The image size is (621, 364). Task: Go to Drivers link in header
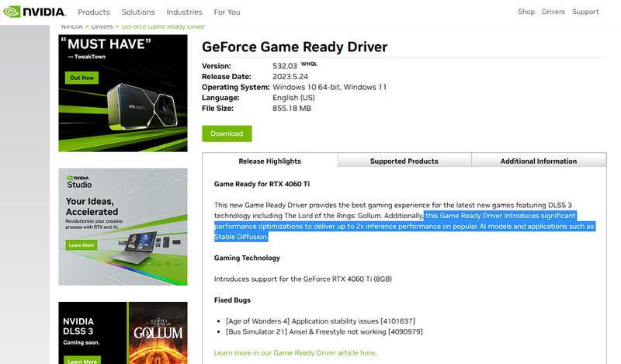(553, 12)
